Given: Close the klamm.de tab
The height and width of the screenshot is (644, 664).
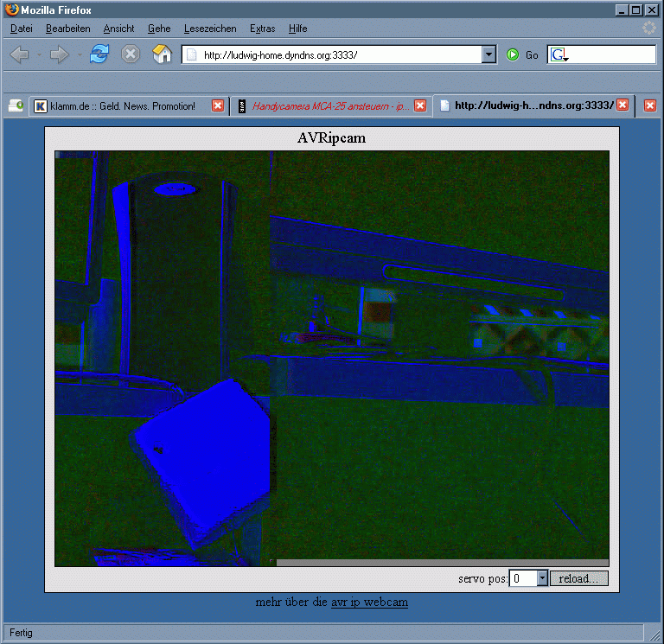Looking at the screenshot, I should [218, 105].
